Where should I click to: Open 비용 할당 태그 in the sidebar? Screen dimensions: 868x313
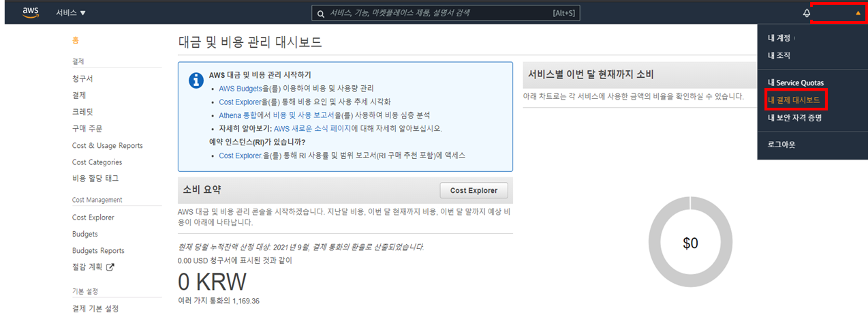95,179
